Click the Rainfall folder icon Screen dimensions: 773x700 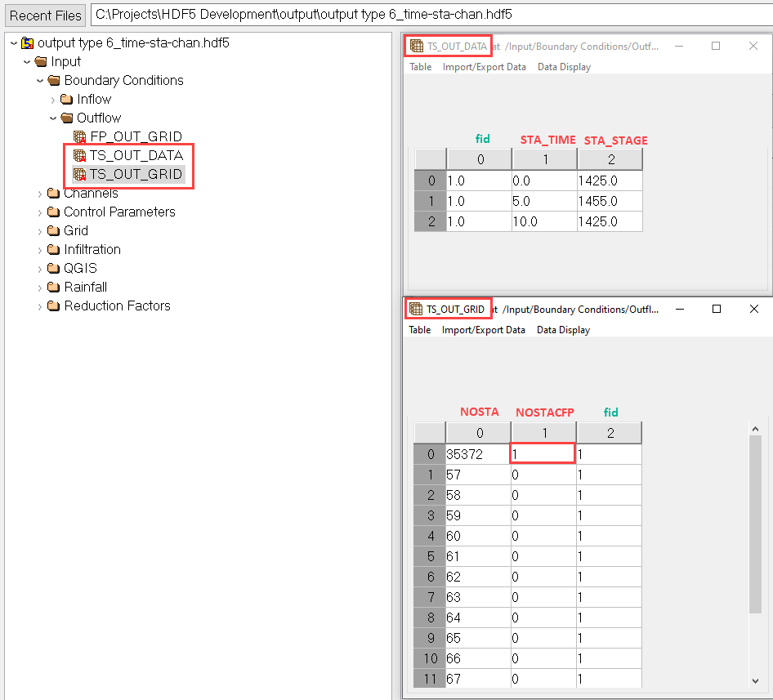pos(54,287)
